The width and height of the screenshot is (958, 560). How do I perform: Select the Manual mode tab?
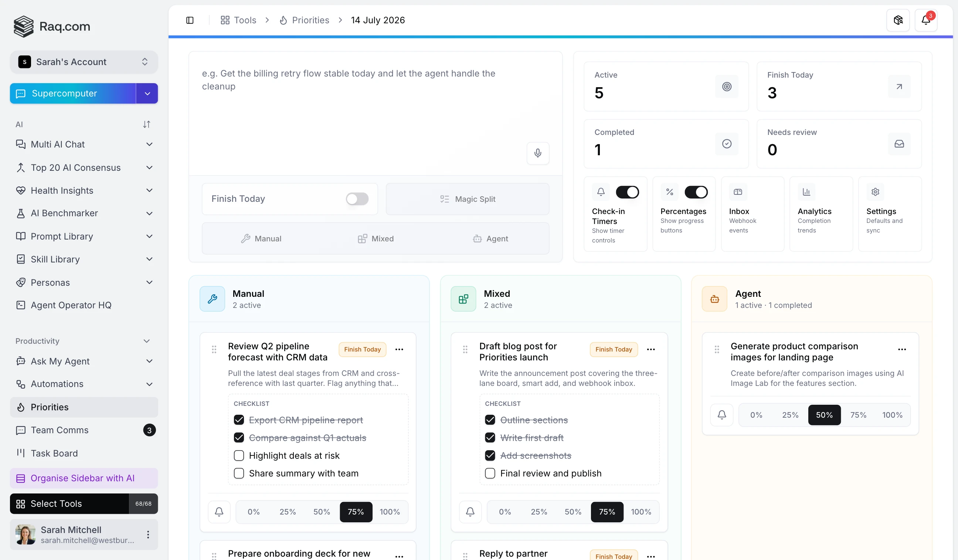tap(261, 238)
